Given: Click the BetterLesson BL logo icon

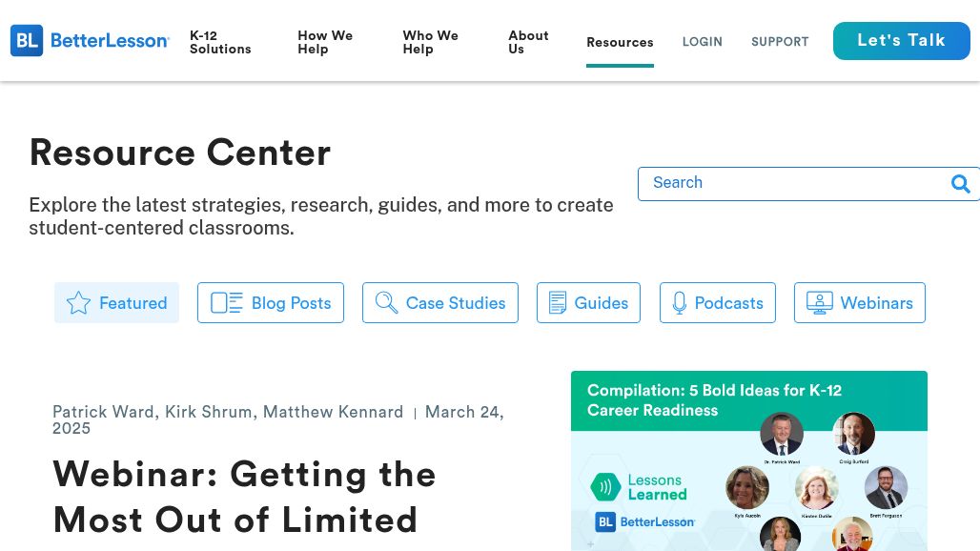Looking at the screenshot, I should [27, 41].
